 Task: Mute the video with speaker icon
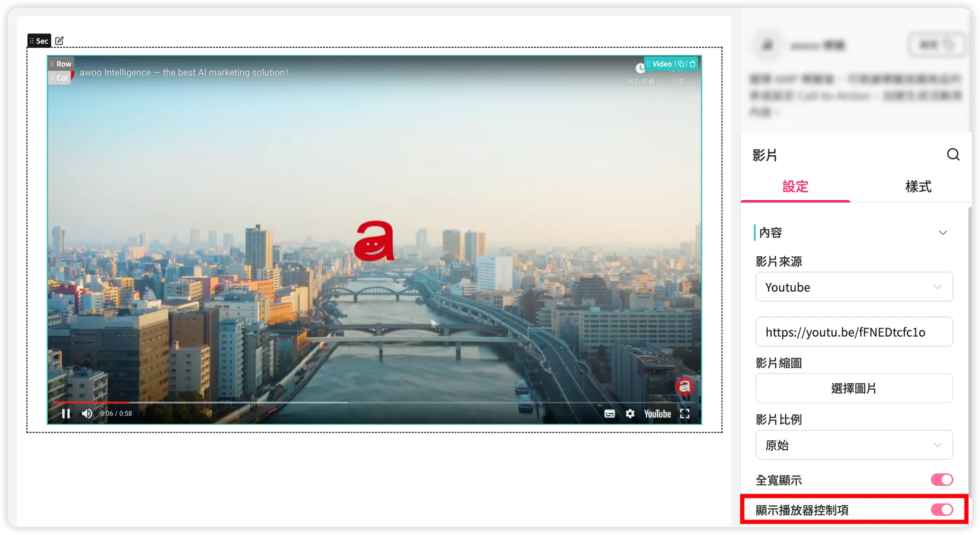click(87, 413)
